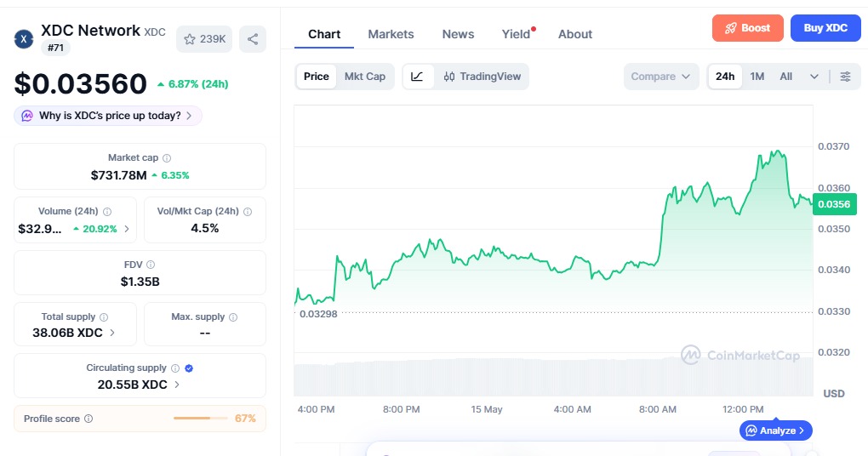
Task: Click the Analyze button
Action: (775, 430)
